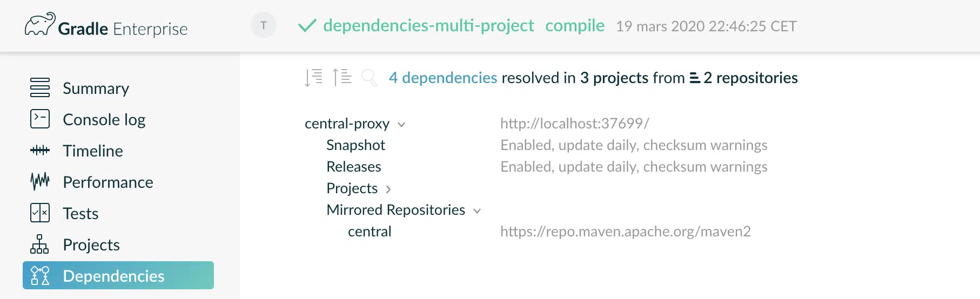This screenshot has height=299, width=980.
Task: Click the Gradle elephant logo icon
Action: (40, 24)
